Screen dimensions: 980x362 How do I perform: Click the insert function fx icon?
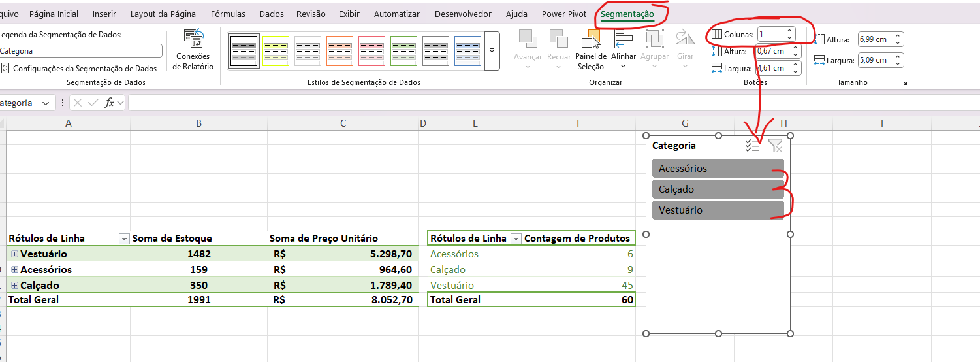[x=110, y=103]
